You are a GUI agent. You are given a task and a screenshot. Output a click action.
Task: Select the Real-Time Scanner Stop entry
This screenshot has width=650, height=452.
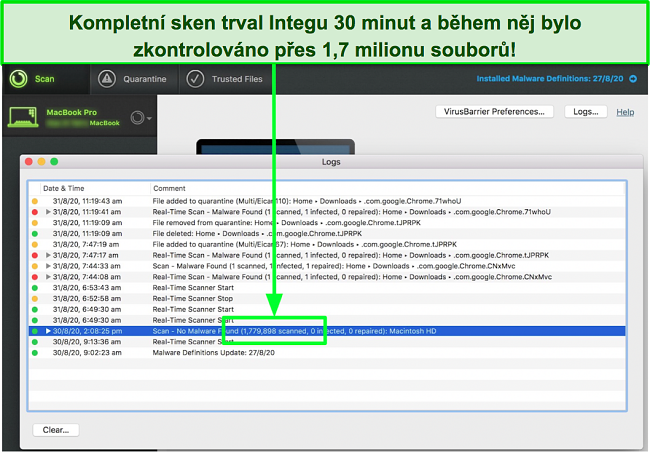coord(327,299)
